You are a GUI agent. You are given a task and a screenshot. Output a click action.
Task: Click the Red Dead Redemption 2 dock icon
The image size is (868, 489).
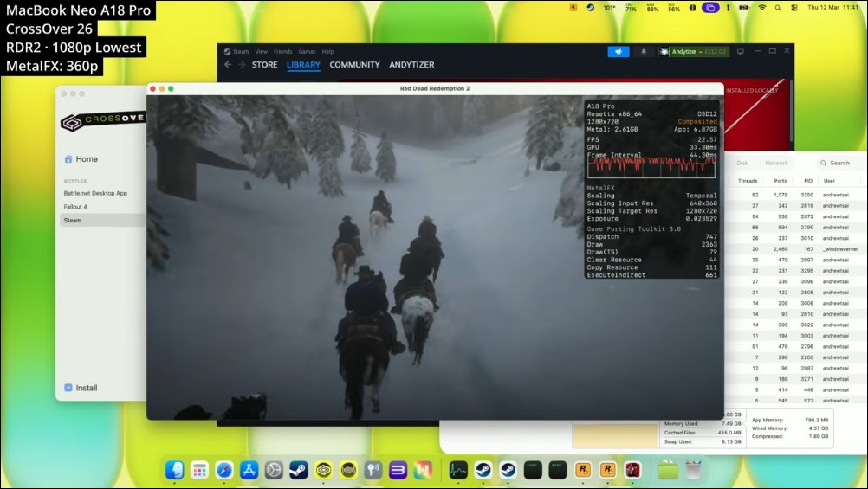(632, 470)
